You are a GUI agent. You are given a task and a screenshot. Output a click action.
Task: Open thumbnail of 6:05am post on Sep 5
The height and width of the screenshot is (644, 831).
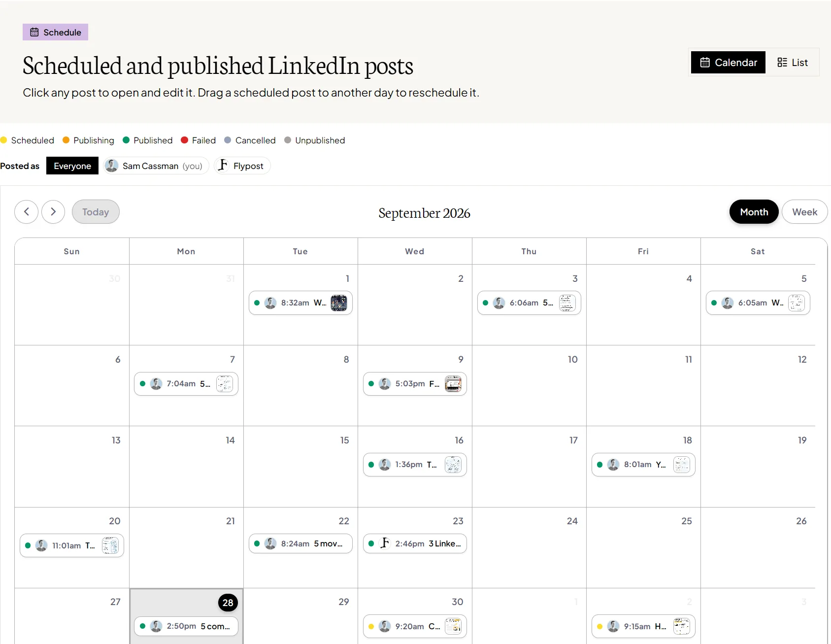coord(796,303)
